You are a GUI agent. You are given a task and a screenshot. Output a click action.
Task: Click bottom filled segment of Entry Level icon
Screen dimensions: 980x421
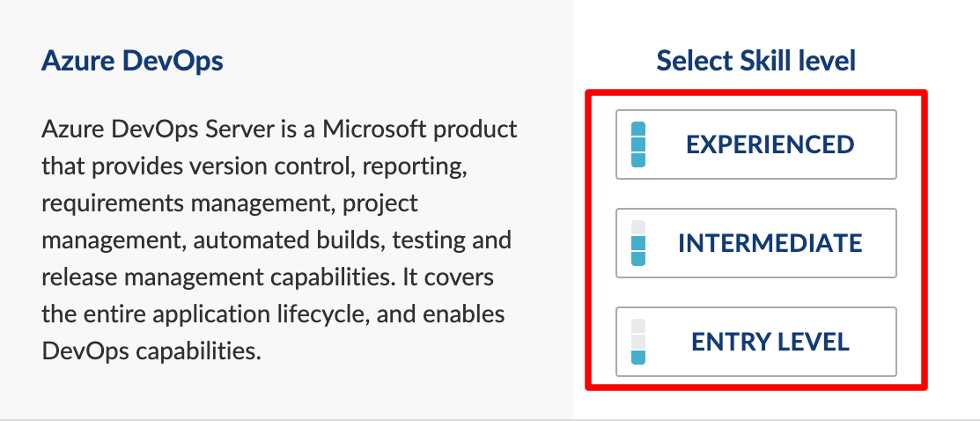[x=639, y=357]
